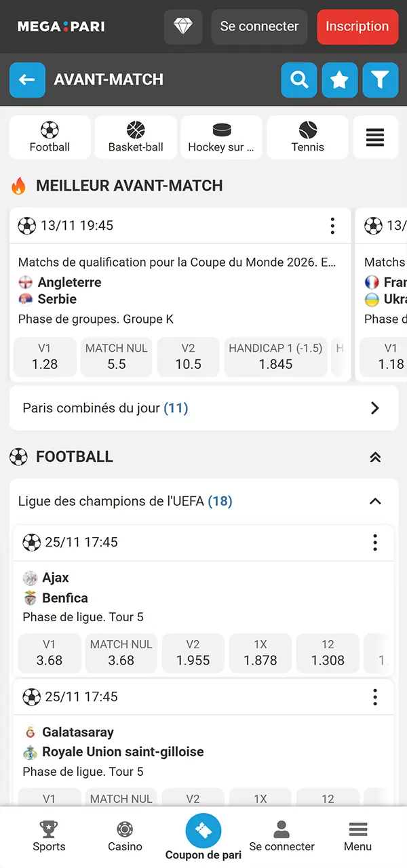
Task: Click the diamond VIP icon
Action: 183,27
